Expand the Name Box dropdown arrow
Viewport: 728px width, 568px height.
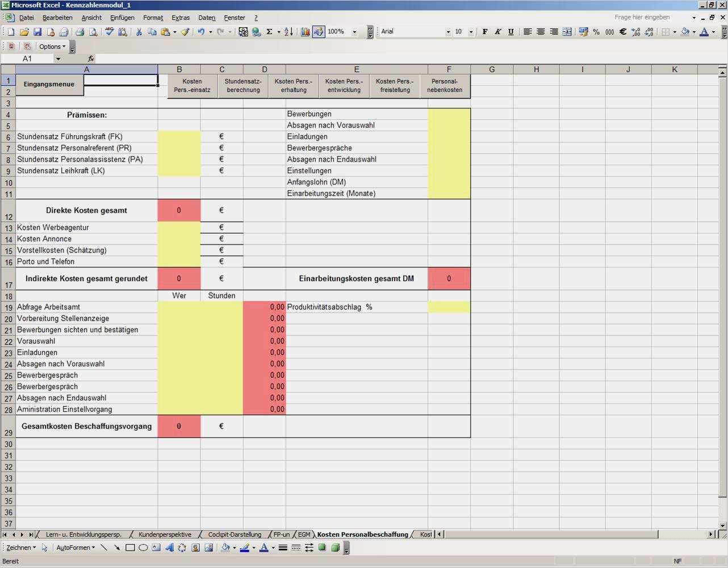point(58,59)
